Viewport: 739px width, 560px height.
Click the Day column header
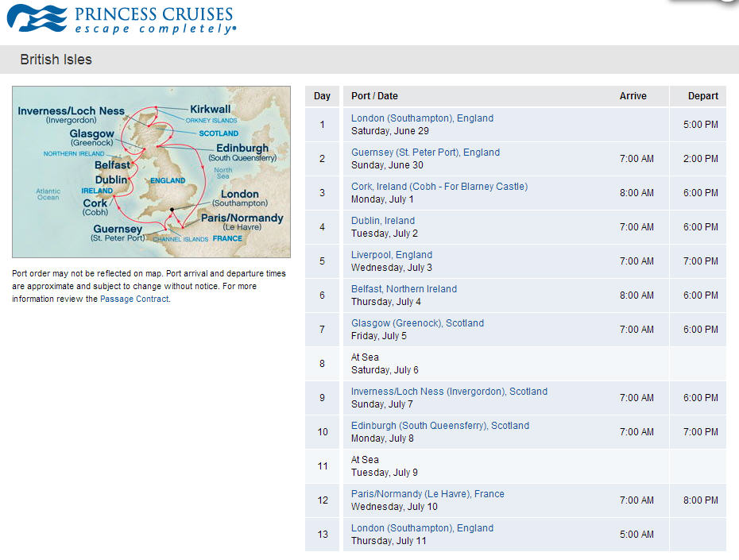coord(322,96)
